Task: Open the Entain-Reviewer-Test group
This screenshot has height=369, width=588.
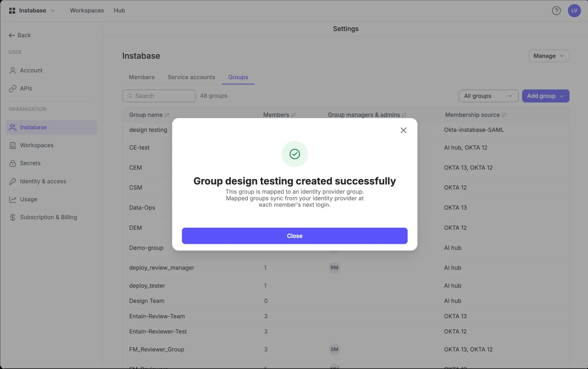Action: pyautogui.click(x=158, y=332)
